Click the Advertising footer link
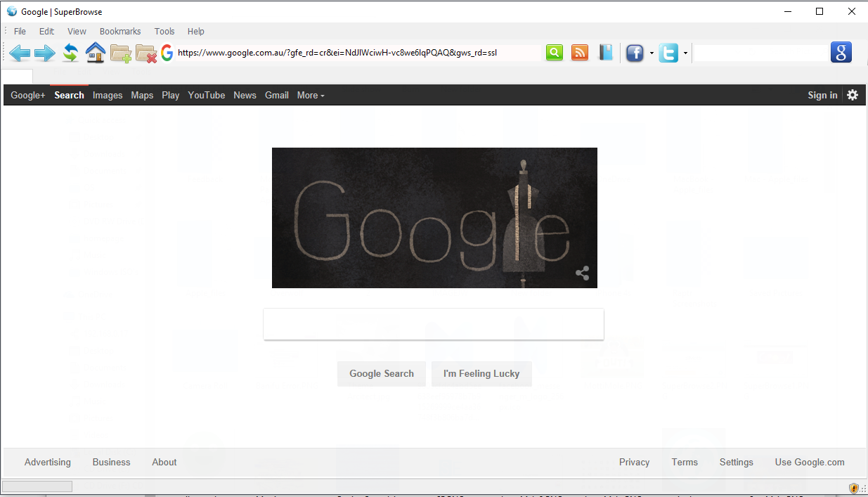 click(48, 462)
